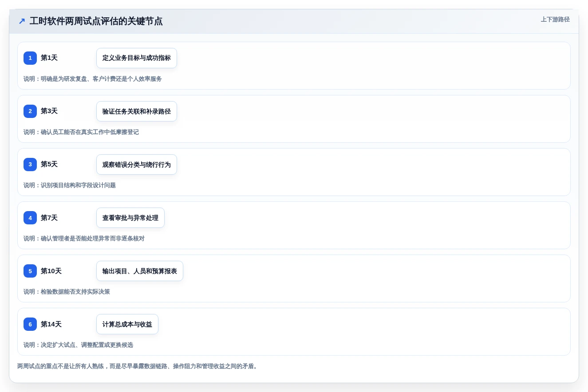
Task: Click the 计算总成本与收益 box
Action: pyautogui.click(x=127, y=324)
